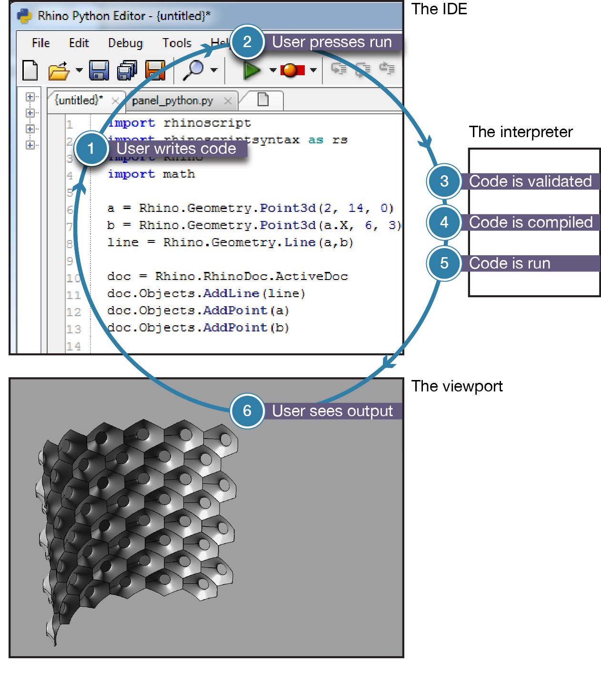
Task: Click the word 'rhinoscript' on line 1
Action: pyautogui.click(x=207, y=123)
